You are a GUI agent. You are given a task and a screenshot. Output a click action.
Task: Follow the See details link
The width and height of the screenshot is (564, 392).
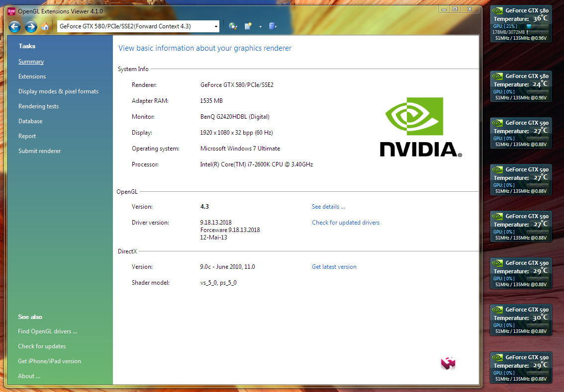[x=328, y=207]
